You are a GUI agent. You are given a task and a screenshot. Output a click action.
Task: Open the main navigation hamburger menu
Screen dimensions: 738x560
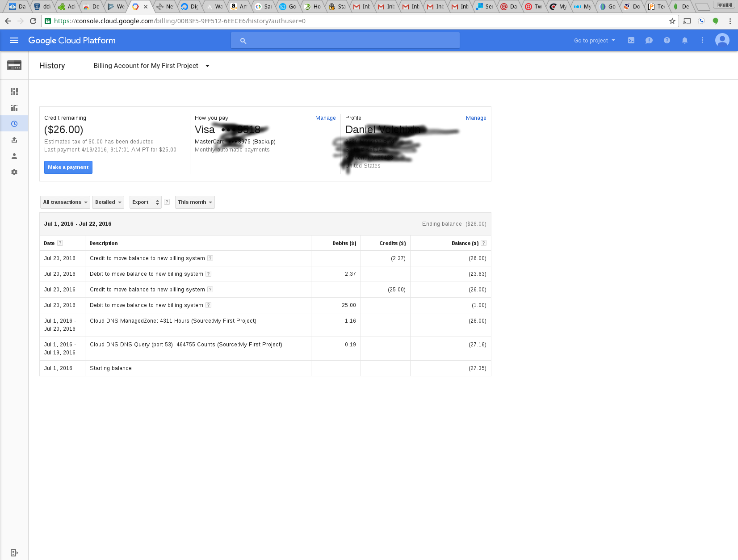[x=14, y=40]
